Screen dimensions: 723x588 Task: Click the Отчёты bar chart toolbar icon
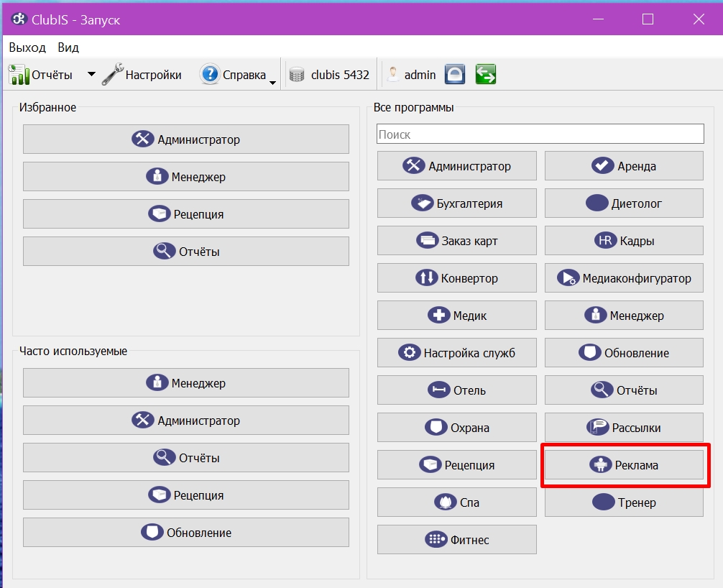coord(19,75)
